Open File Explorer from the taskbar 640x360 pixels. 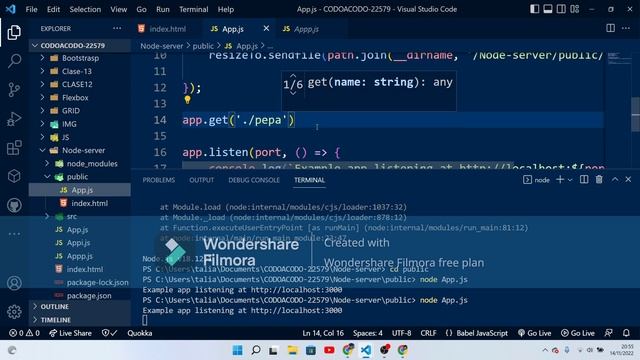(292, 350)
